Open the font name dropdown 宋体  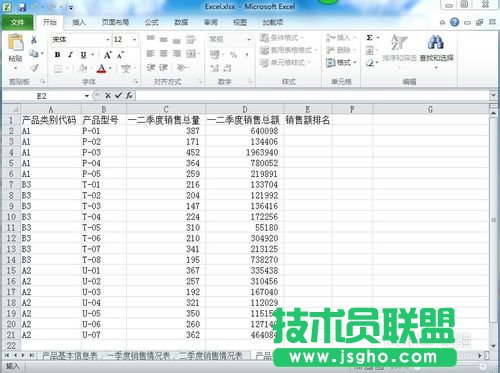(x=108, y=40)
